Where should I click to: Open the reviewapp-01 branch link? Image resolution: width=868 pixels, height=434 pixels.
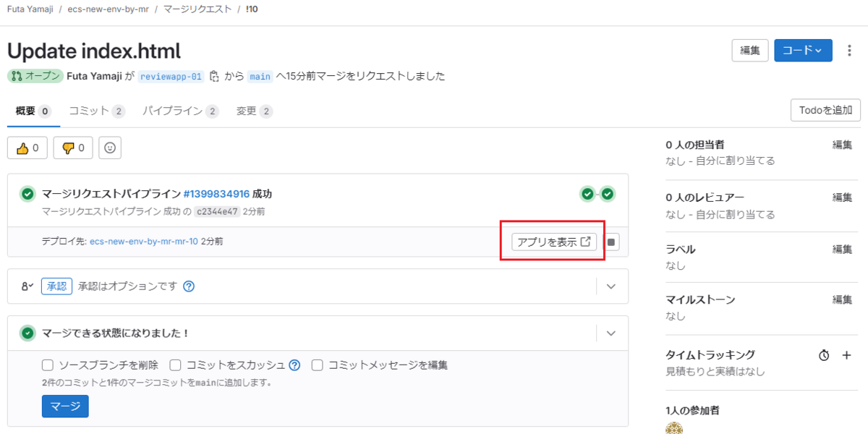pos(172,76)
